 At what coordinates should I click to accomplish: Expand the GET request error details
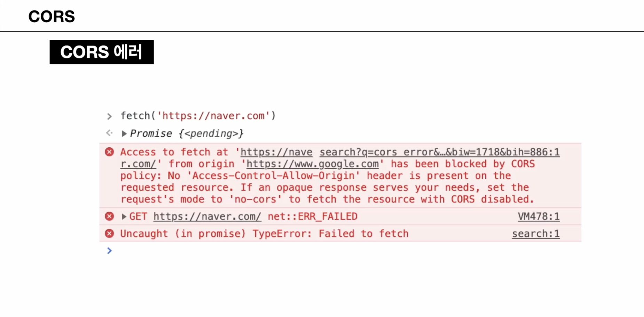click(x=124, y=217)
